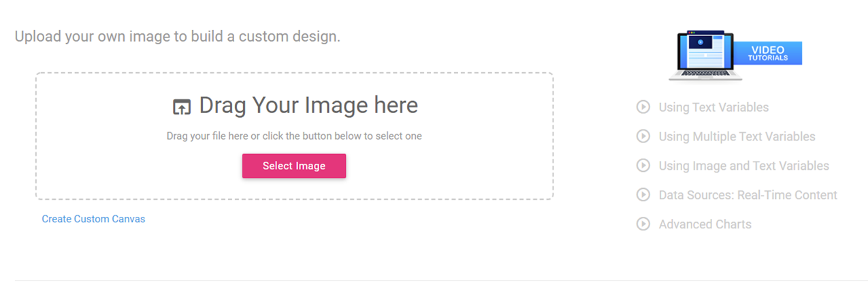Click the 'Upload your own image' heading text
Viewport: 868px width, 302px height.
coord(177,36)
